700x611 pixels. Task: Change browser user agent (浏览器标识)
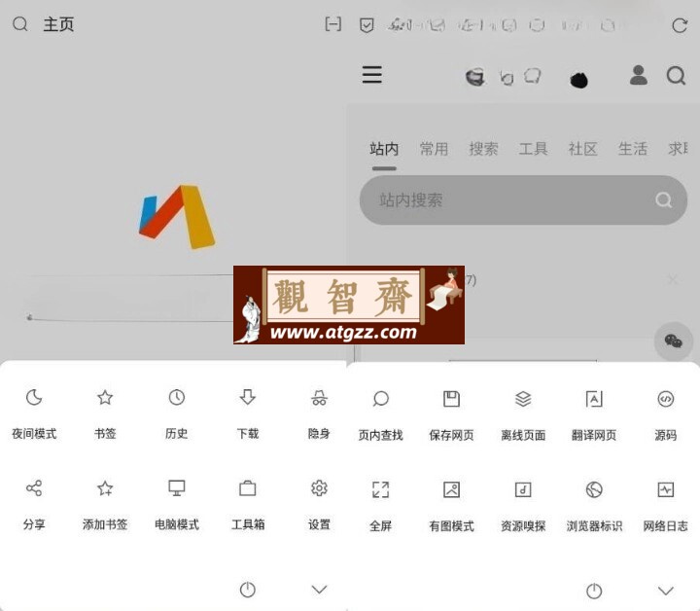point(594,506)
